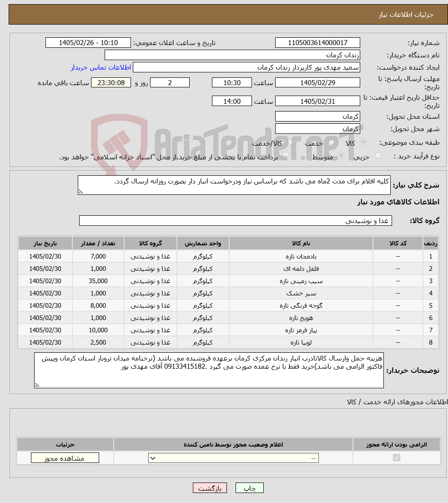Click the remaining days field showing 2

click(170, 83)
